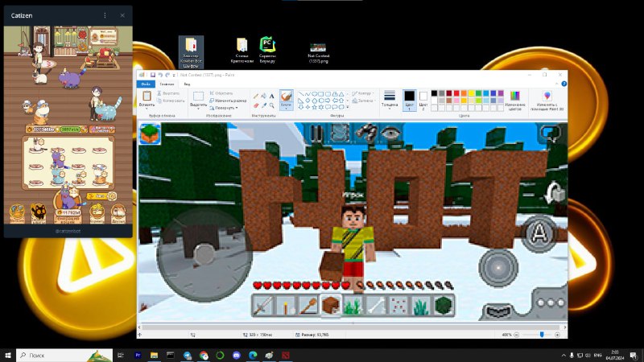Click the Save icon in Paint title bar
644x362 pixels.
pos(153,75)
